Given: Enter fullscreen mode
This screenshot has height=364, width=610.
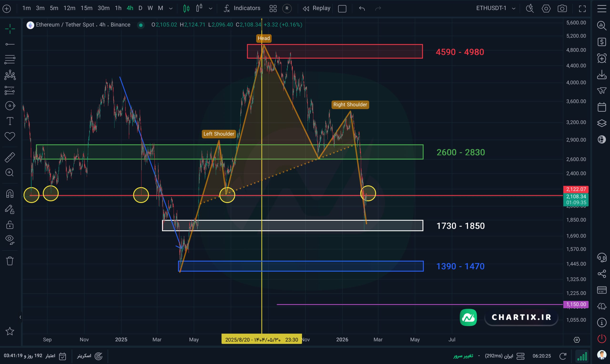Looking at the screenshot, I should point(582,9).
